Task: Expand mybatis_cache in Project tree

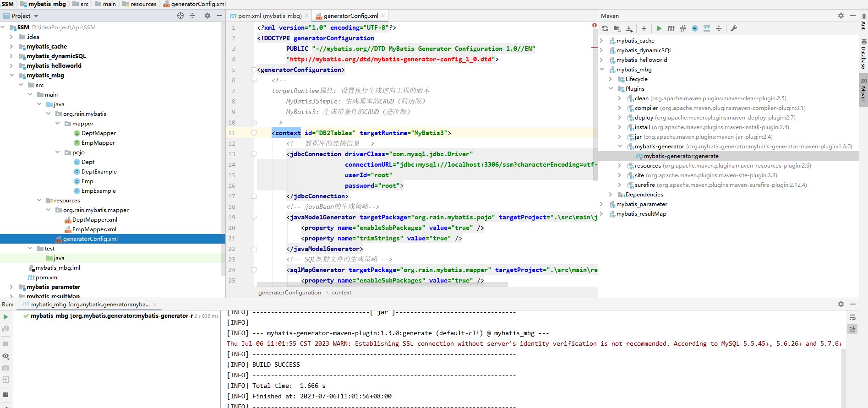Action: point(11,46)
